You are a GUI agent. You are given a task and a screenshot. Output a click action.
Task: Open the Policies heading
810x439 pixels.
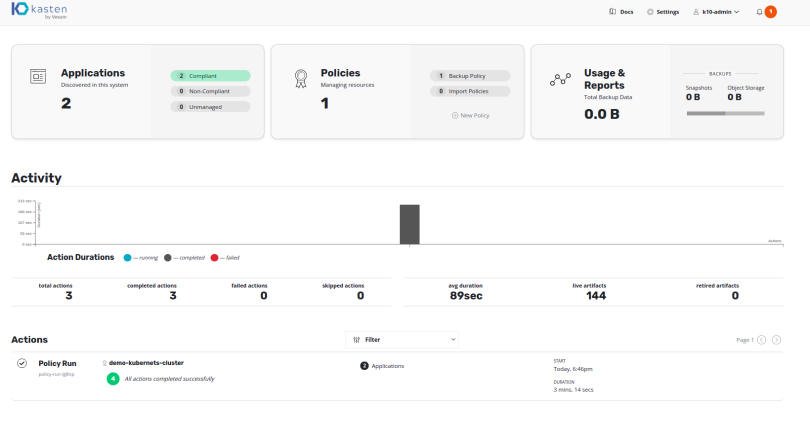tap(340, 73)
